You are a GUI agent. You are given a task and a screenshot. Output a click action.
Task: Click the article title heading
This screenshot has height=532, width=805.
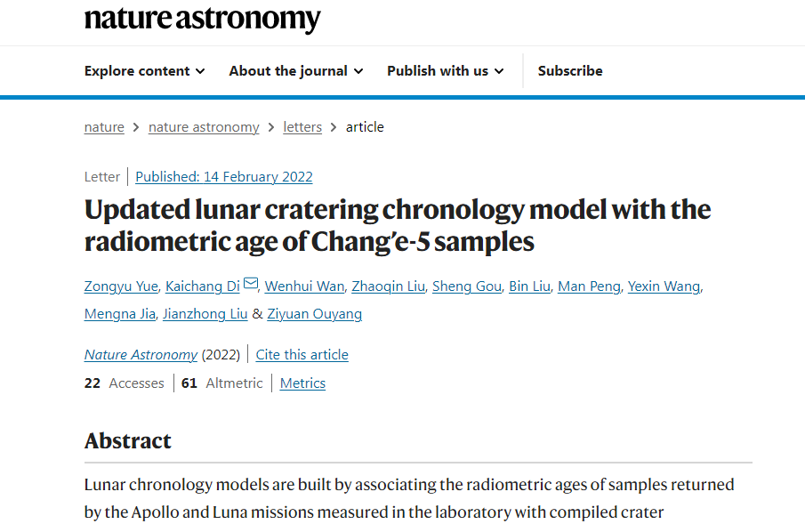[x=397, y=225]
